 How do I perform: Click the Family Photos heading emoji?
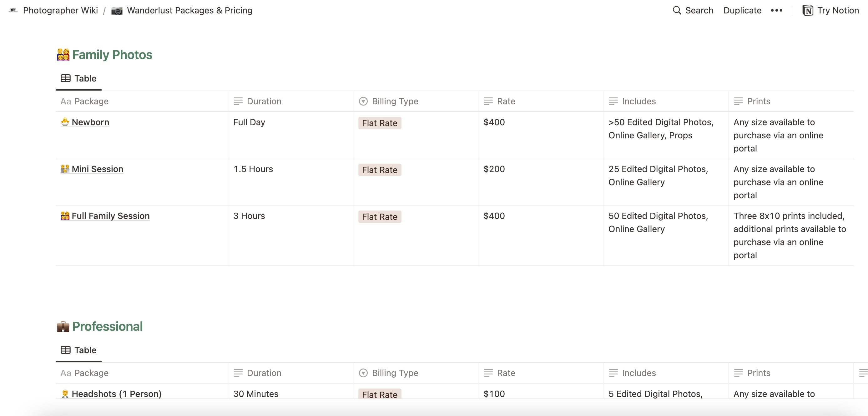63,55
